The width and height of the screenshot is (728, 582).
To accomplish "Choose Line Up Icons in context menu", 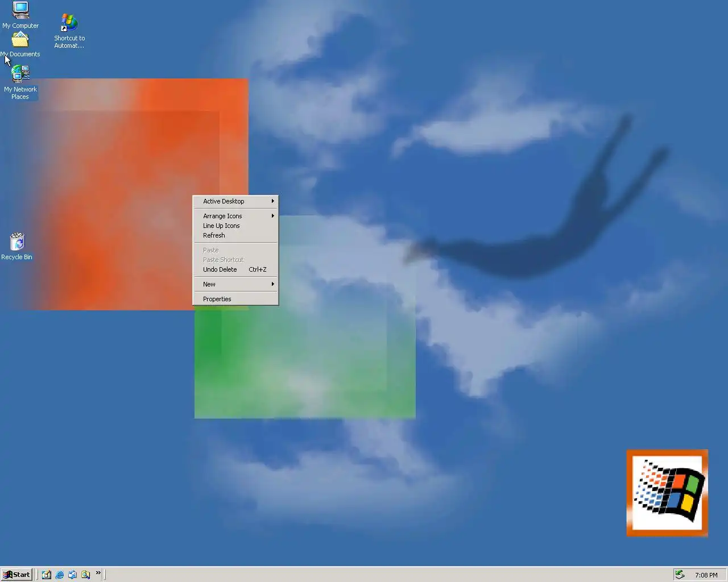I will 235,226.
